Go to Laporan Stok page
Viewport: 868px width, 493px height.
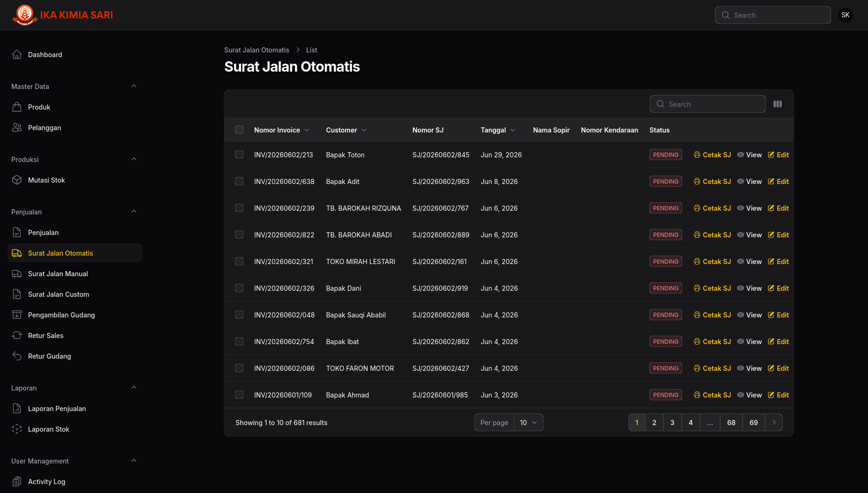point(75,429)
